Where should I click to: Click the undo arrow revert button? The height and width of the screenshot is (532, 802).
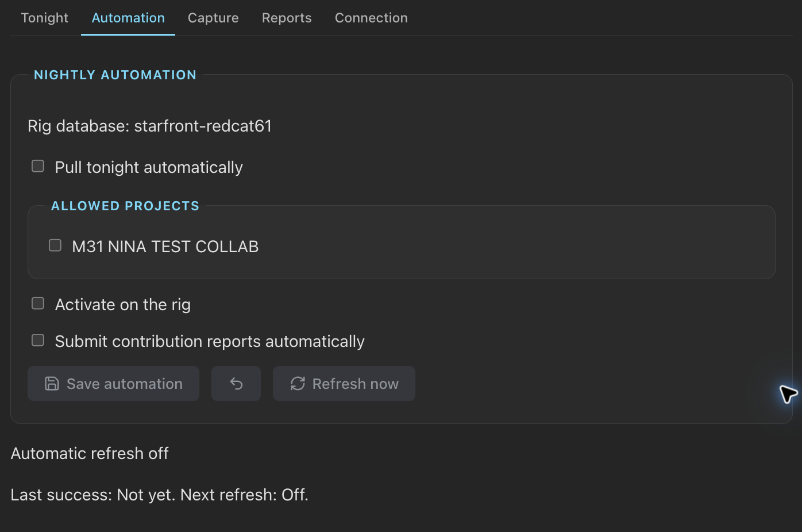(x=236, y=383)
